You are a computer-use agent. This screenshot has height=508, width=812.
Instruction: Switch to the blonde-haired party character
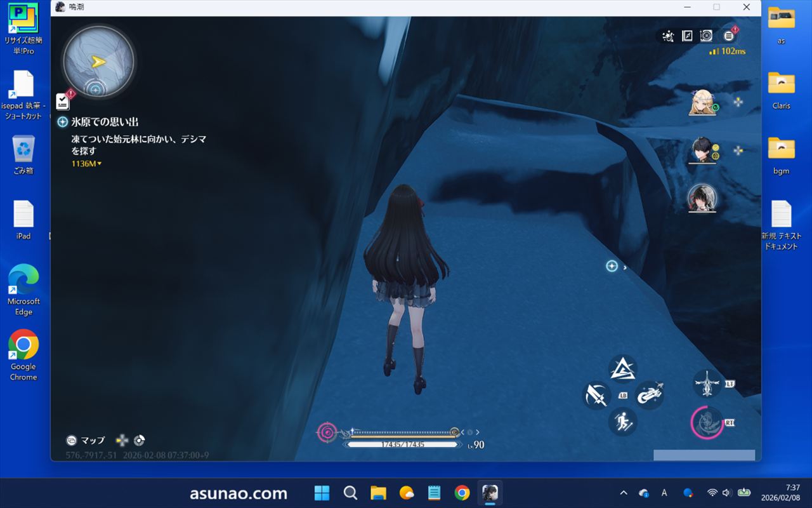click(x=702, y=103)
